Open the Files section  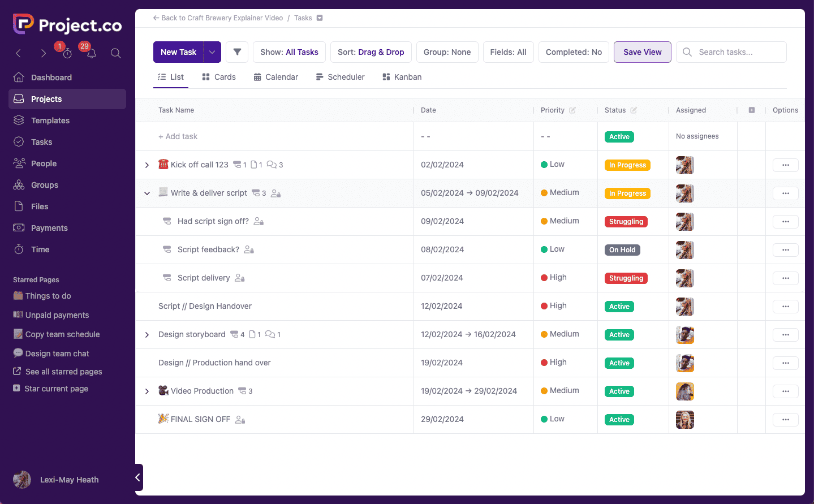[x=40, y=206]
